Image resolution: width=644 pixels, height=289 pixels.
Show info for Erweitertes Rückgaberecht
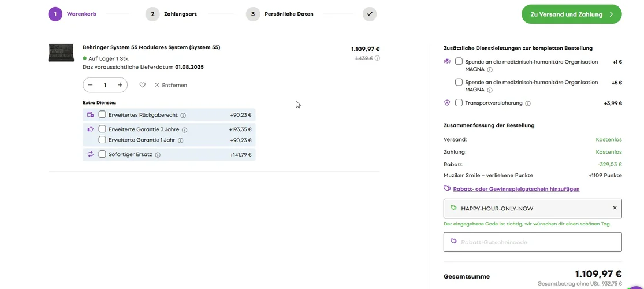(x=183, y=115)
